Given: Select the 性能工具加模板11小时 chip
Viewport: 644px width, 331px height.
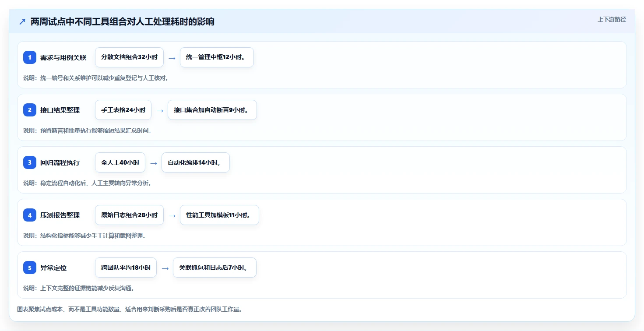Looking at the screenshot, I should coord(219,215).
